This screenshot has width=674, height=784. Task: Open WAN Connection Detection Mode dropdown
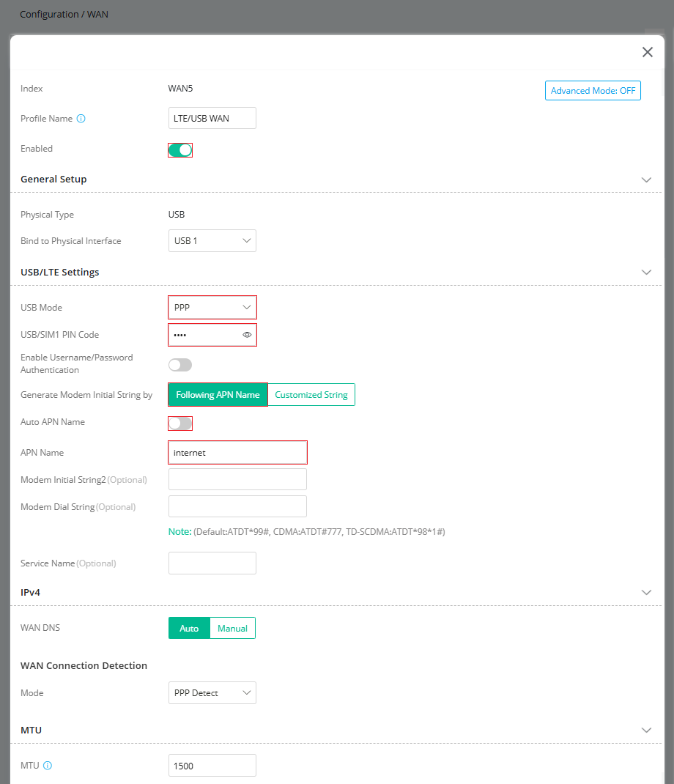tap(212, 693)
